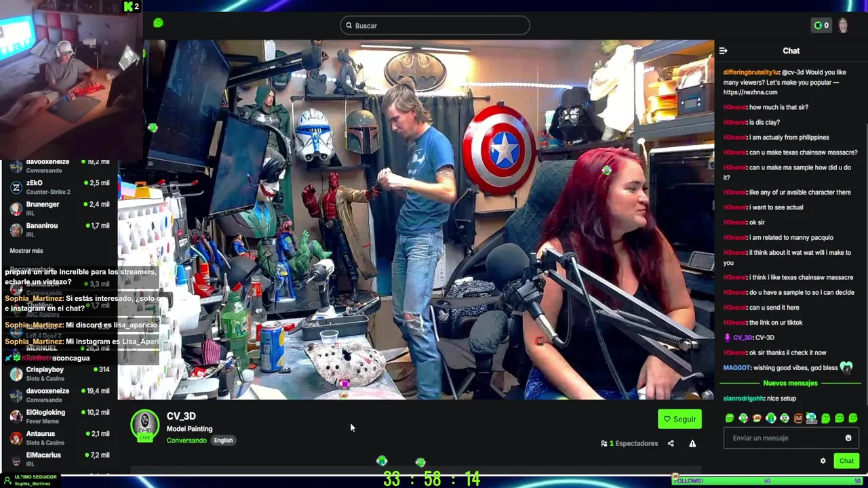868x488 pixels.
Task: Insert the last quick emote in the row
Action: (x=853, y=418)
